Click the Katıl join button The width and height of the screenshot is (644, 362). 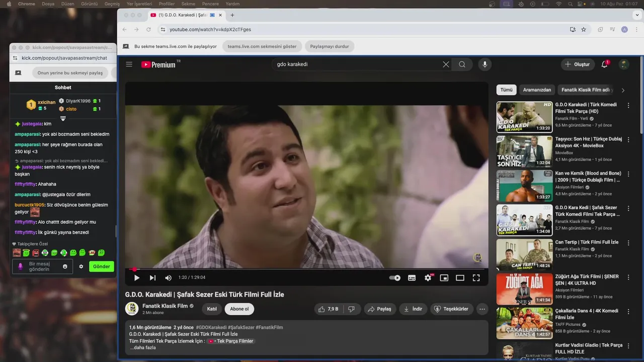click(212, 309)
